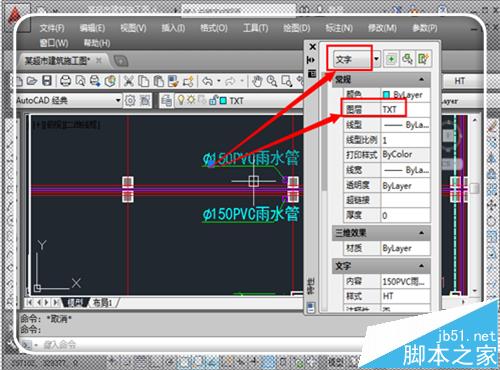Click the 颜色 ByLayer color field
Viewport: 500px width, 370px height.
[x=405, y=95]
